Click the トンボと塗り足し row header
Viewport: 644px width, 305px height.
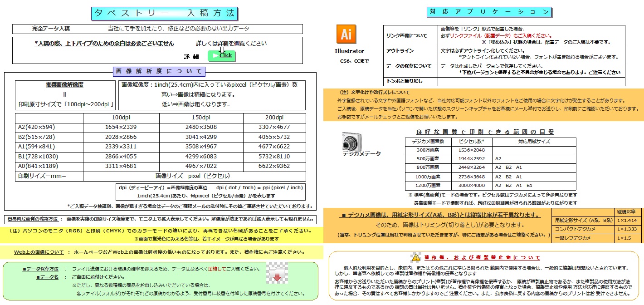pos(410,82)
